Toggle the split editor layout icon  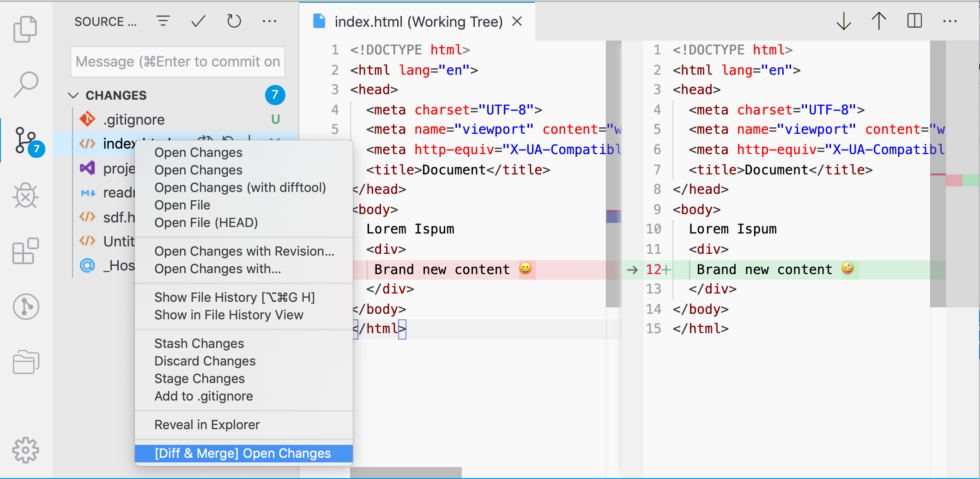click(x=914, y=21)
